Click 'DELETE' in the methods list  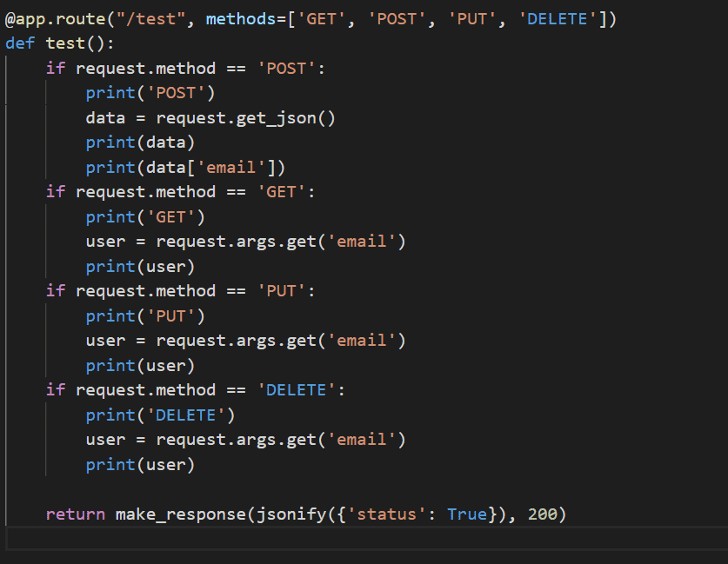[x=558, y=19]
